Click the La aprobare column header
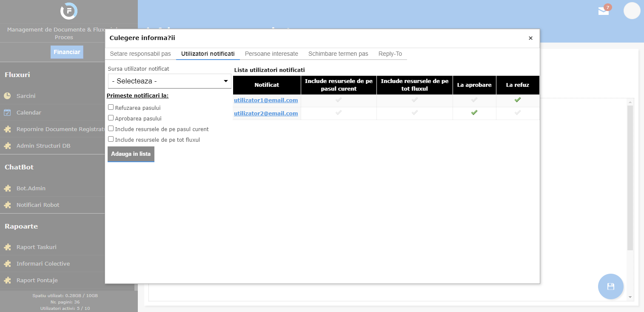 coord(474,85)
